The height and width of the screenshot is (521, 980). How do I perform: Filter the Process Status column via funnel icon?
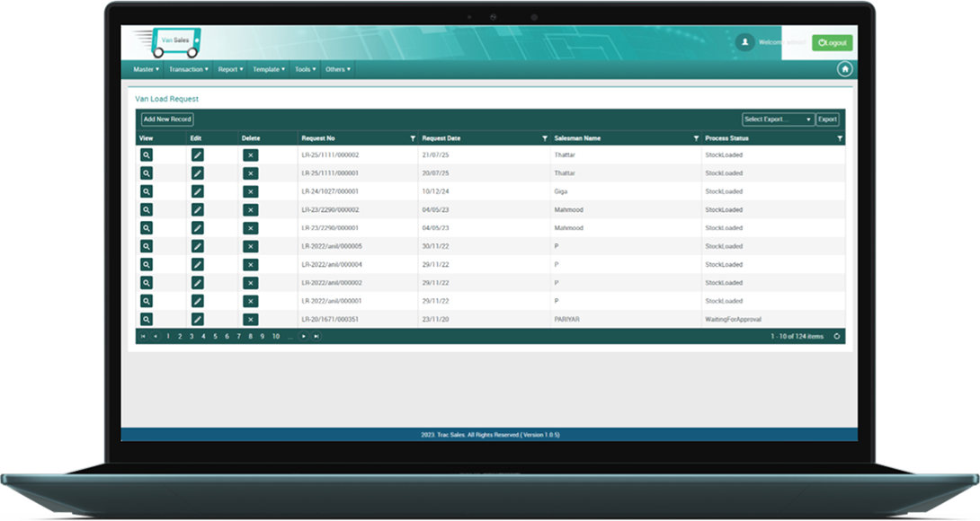tap(840, 138)
